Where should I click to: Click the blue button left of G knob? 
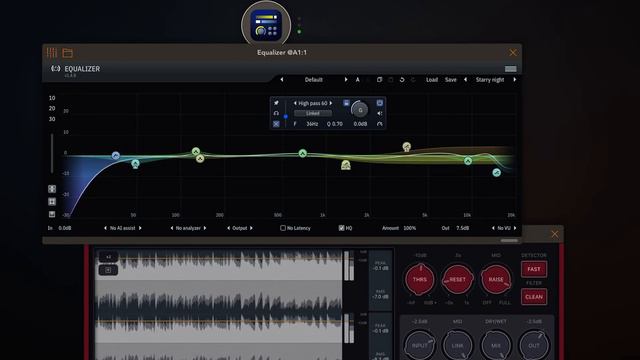pos(346,103)
